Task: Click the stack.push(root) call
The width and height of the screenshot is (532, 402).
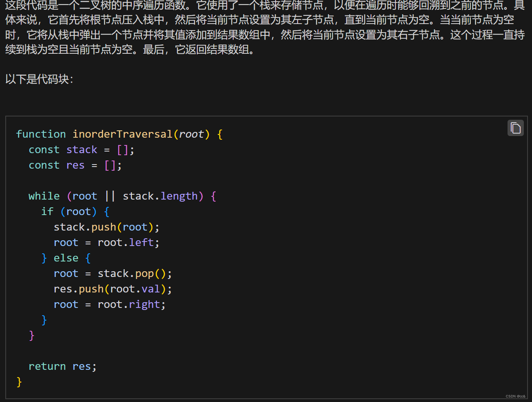Action: 106,227
